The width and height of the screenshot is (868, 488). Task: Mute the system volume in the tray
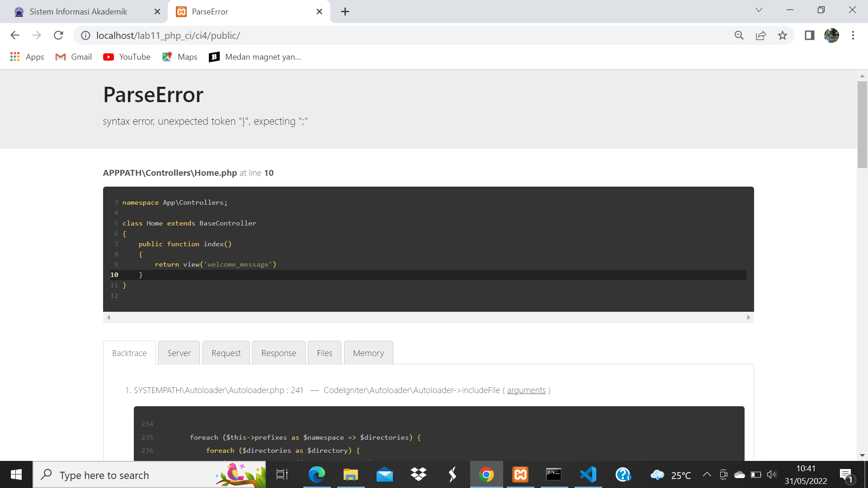tap(772, 474)
